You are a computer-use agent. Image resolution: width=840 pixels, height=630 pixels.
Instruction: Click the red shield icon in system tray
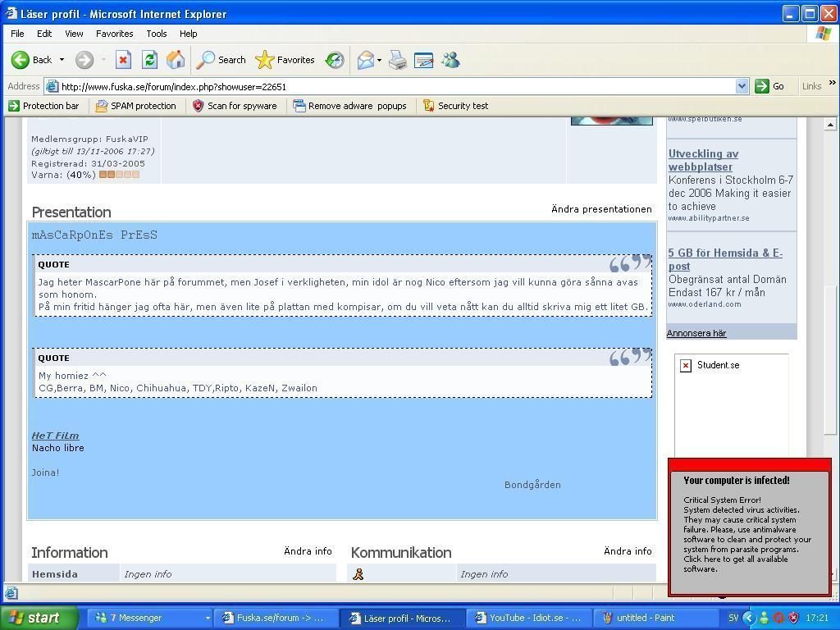(793, 618)
